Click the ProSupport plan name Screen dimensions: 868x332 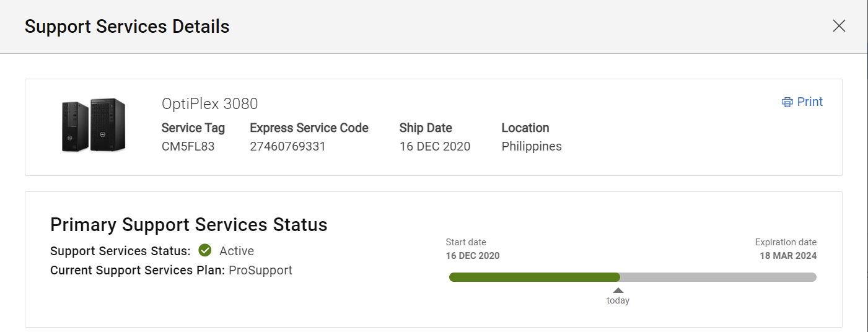260,270
